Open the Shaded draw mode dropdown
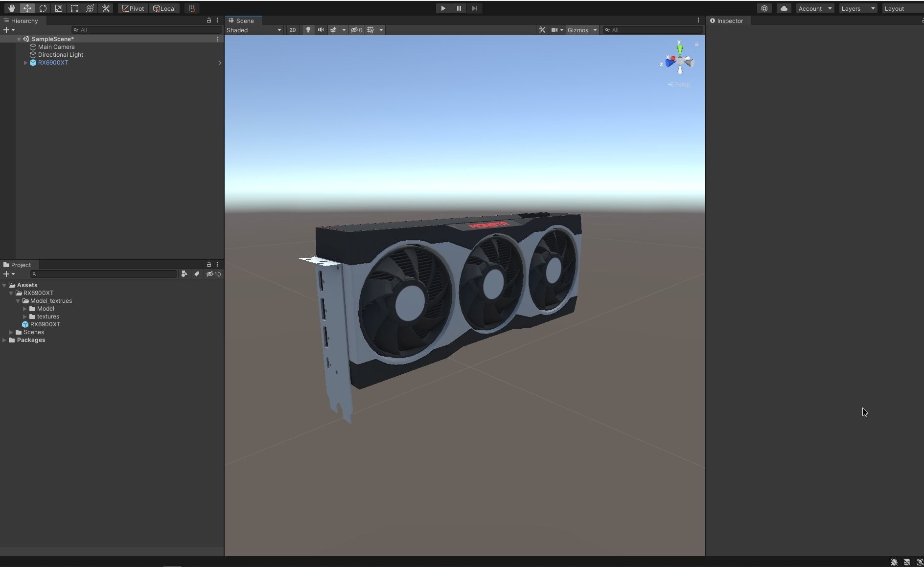Image resolution: width=924 pixels, height=567 pixels. pyautogui.click(x=254, y=30)
